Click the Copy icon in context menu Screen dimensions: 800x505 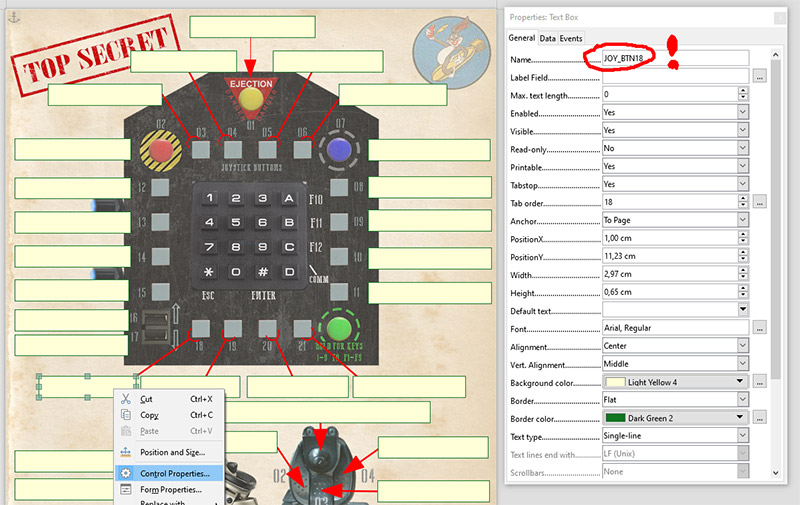(125, 415)
